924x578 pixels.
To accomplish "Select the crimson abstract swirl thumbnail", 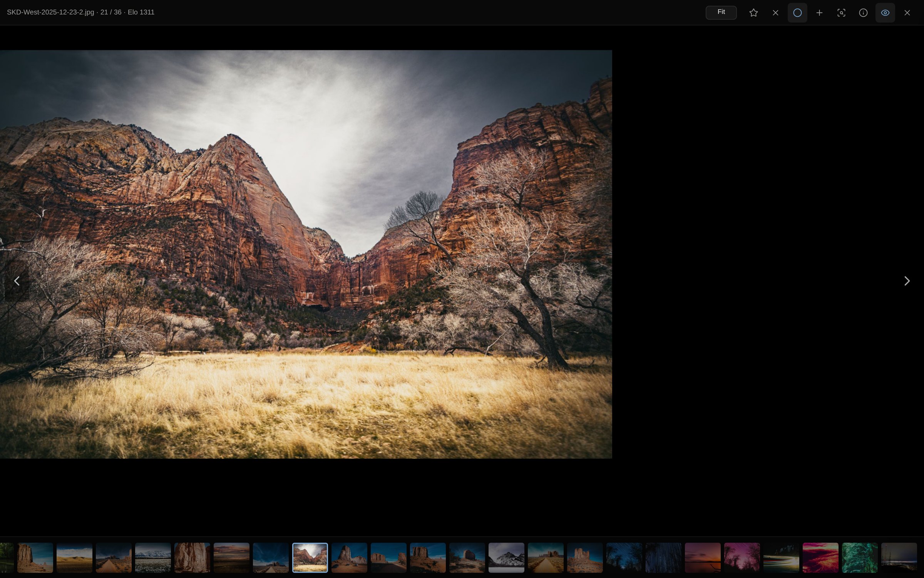I will [x=820, y=558].
